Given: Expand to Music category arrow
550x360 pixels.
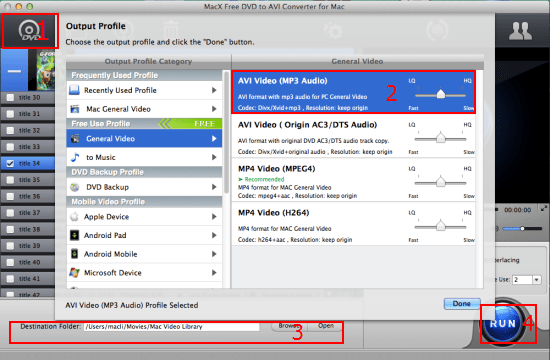Looking at the screenshot, I should pyautogui.click(x=214, y=157).
